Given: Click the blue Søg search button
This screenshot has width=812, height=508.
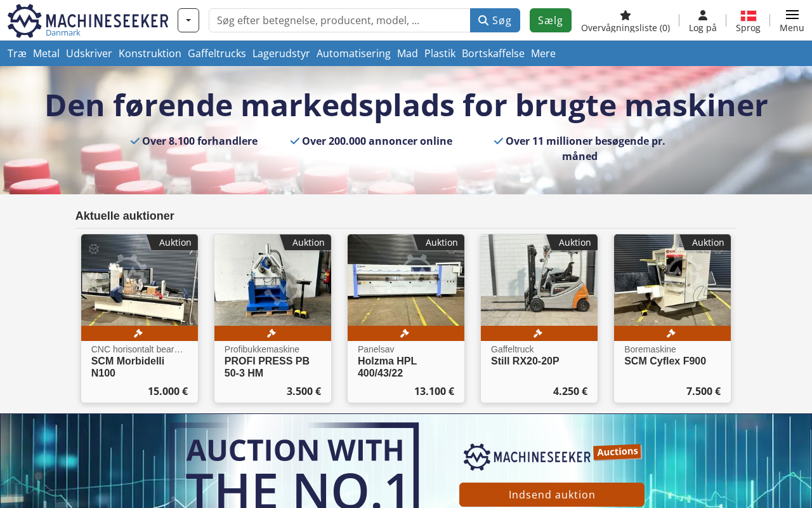Looking at the screenshot, I should point(495,20).
